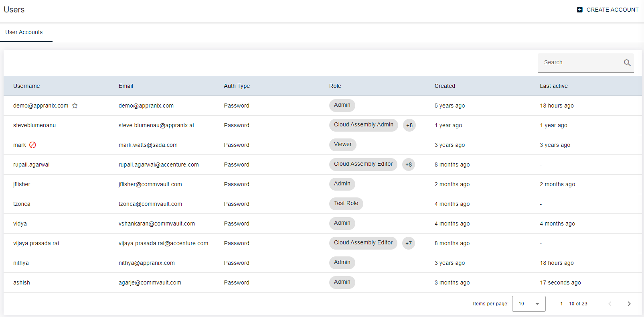The image size is (644, 317).
Task: Sort by the Role column header
Action: [x=335, y=86]
